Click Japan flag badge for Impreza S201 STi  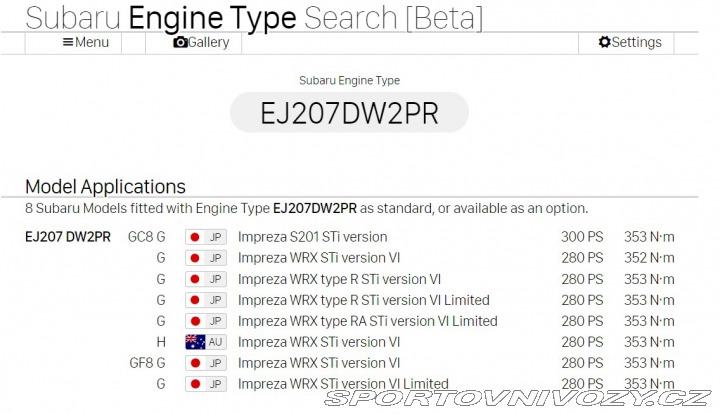pos(206,237)
